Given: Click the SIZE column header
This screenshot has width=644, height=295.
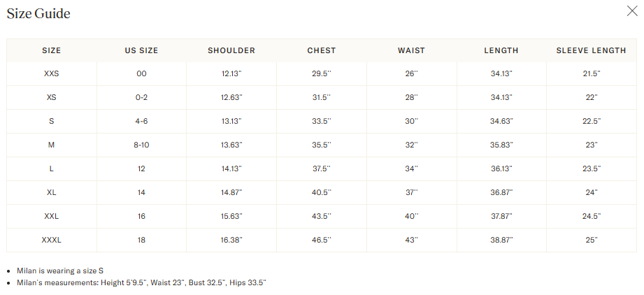Looking at the screenshot, I should pos(52,50).
